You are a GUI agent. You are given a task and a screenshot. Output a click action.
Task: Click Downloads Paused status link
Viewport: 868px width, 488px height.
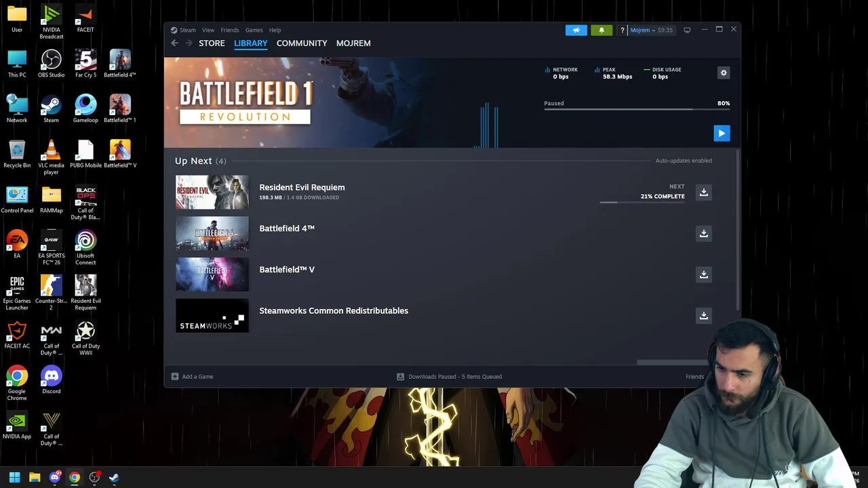pyautogui.click(x=450, y=377)
